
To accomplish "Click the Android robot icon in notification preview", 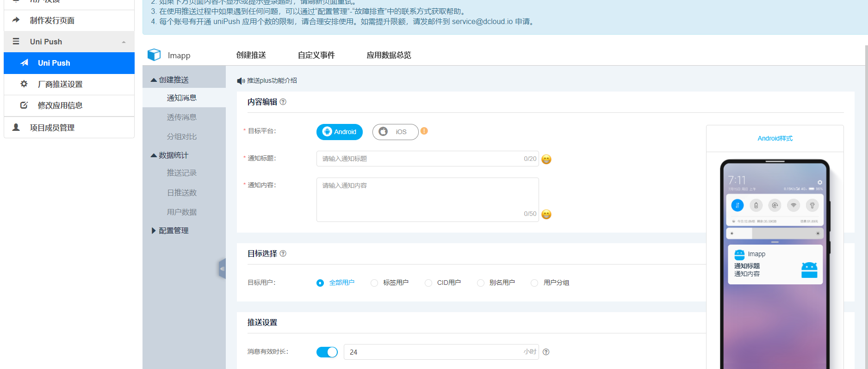I will pyautogui.click(x=809, y=270).
